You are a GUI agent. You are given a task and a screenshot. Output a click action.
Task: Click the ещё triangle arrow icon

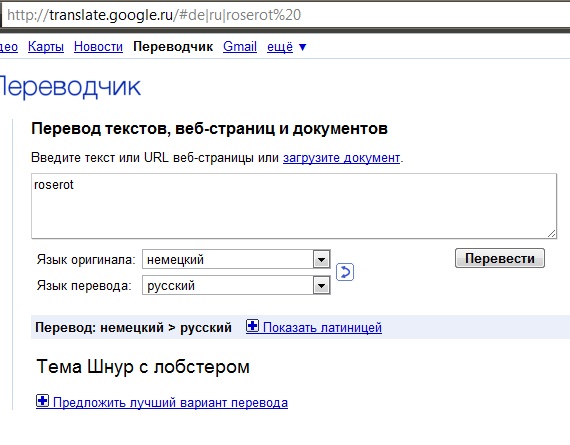tap(302, 47)
